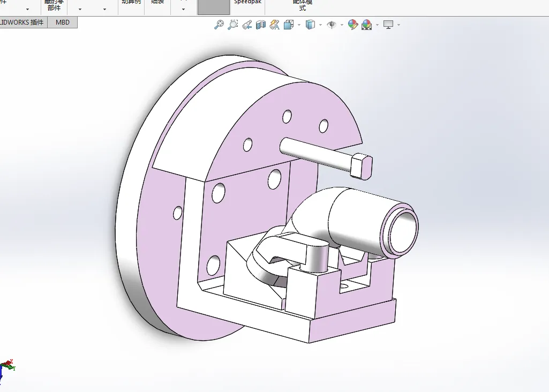Go back to the Previous View

[247, 25]
